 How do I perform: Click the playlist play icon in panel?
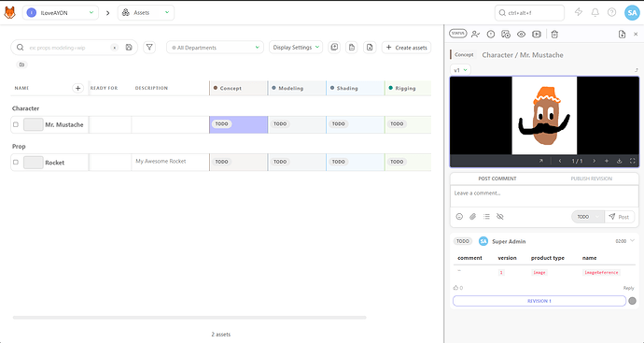[537, 35]
